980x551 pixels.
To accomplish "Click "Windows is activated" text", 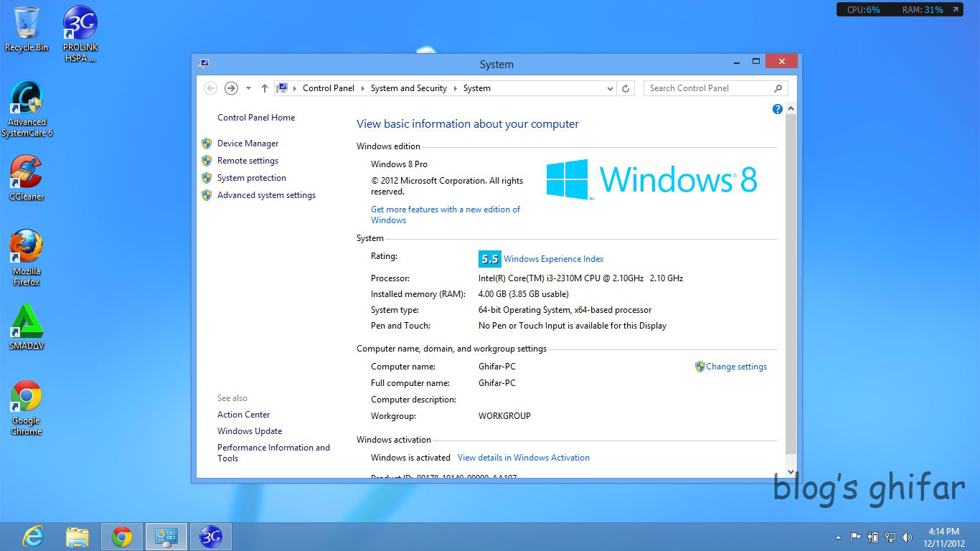I will pyautogui.click(x=410, y=458).
